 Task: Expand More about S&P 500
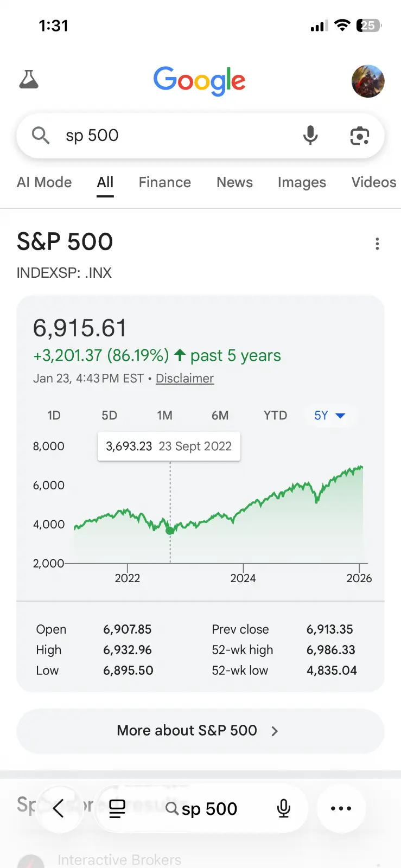200,731
